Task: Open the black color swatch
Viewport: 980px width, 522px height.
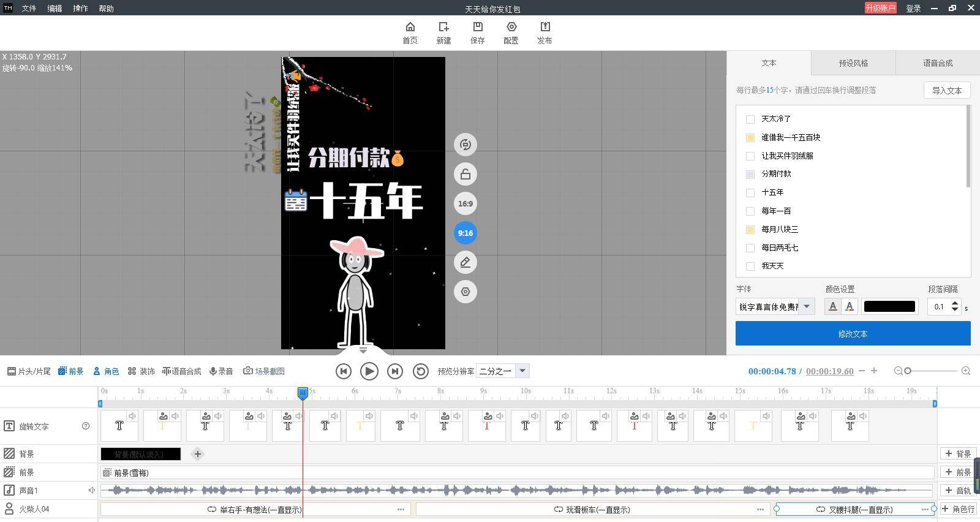Action: (x=889, y=306)
